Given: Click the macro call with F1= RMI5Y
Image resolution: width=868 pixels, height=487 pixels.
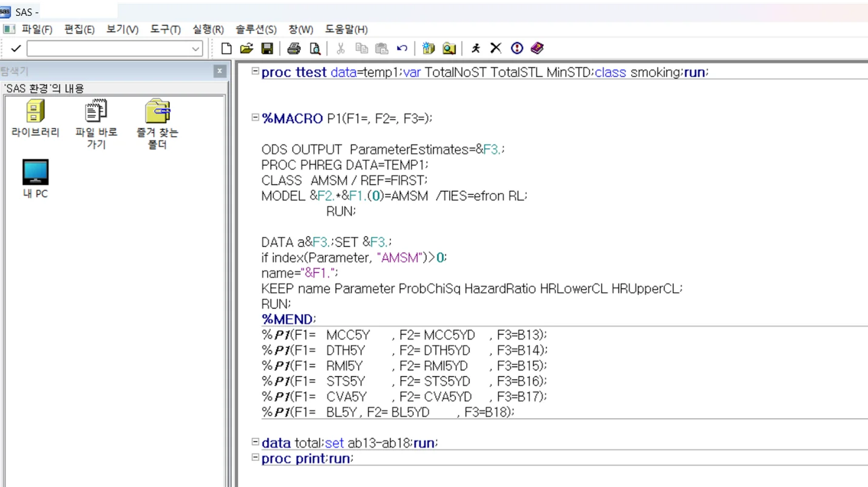Looking at the screenshot, I should (404, 366).
